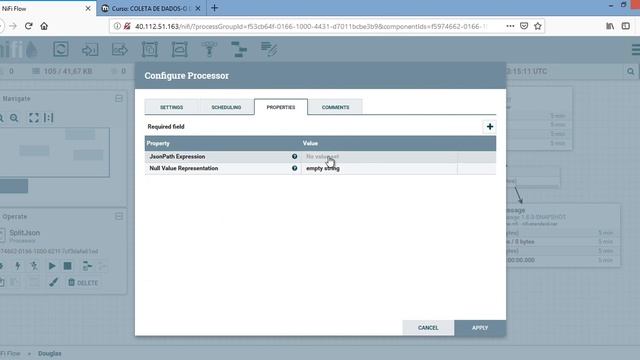Open a new browser tab

(214, 8)
